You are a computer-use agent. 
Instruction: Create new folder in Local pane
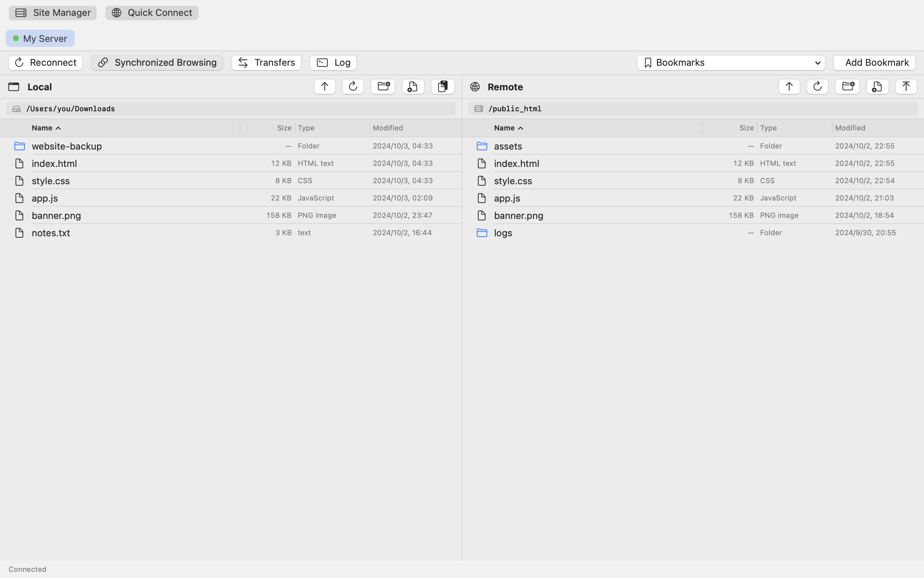click(x=383, y=87)
